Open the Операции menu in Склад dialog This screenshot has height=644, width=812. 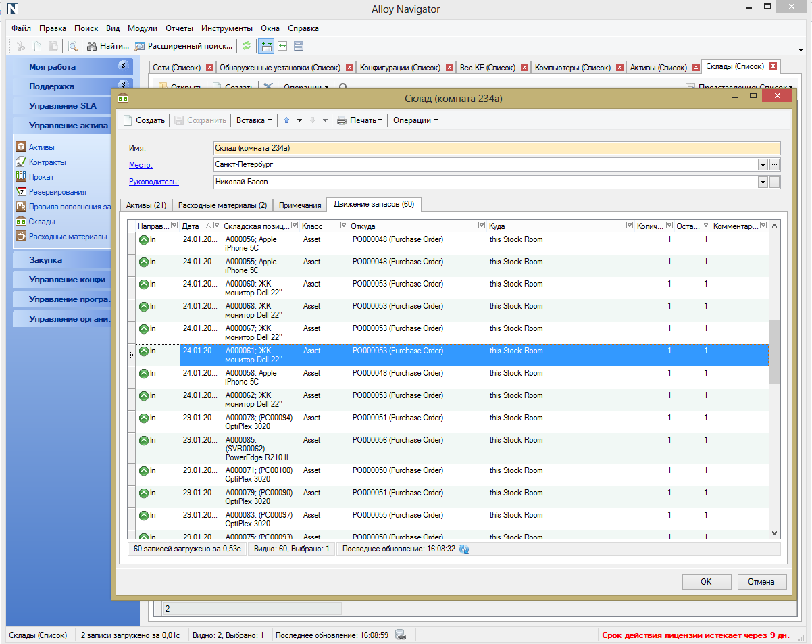tap(415, 120)
